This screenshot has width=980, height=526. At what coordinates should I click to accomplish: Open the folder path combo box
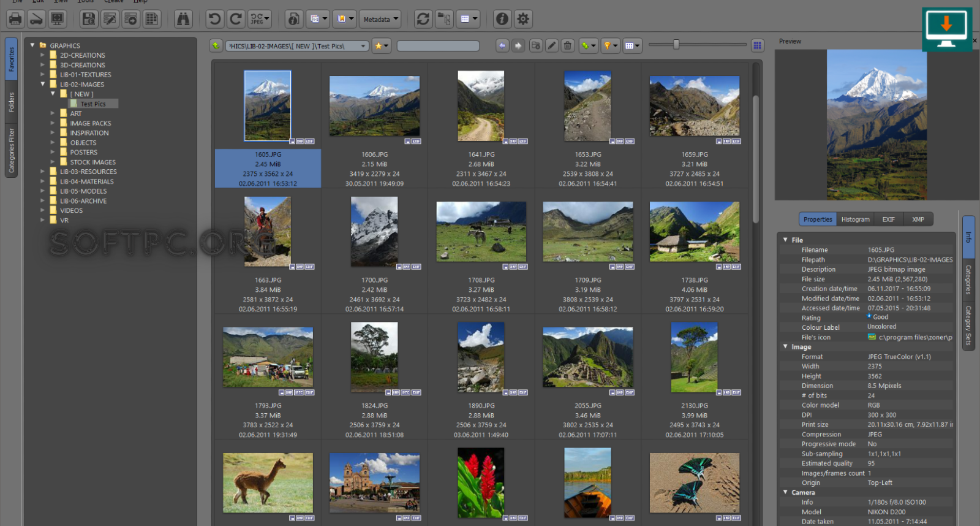coord(297,46)
